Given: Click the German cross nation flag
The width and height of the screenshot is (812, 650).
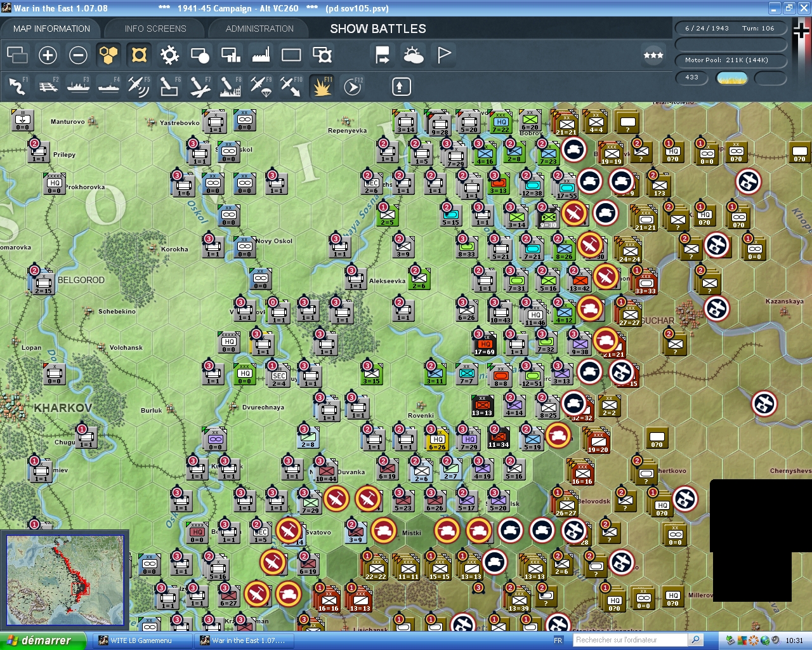Looking at the screenshot, I should (801, 30).
